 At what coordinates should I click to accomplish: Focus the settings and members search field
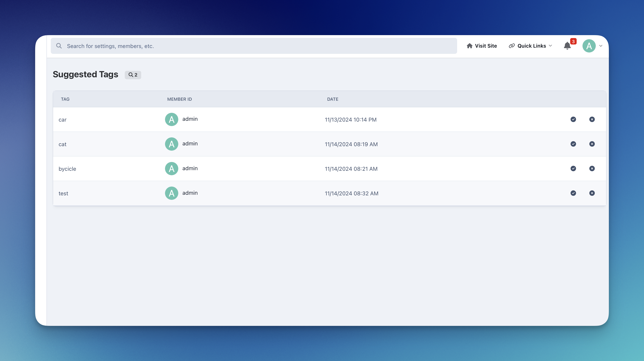click(254, 46)
